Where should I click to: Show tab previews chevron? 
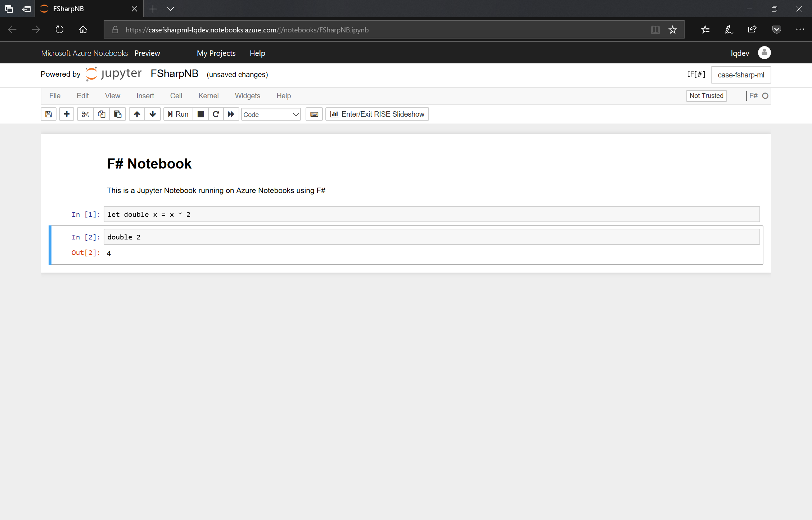(170, 9)
